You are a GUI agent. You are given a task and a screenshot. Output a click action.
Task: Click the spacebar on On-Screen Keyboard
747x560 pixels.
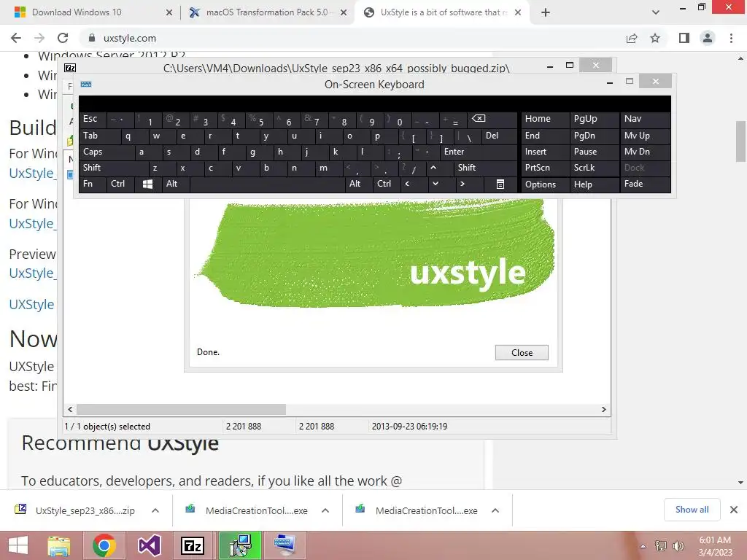point(267,184)
